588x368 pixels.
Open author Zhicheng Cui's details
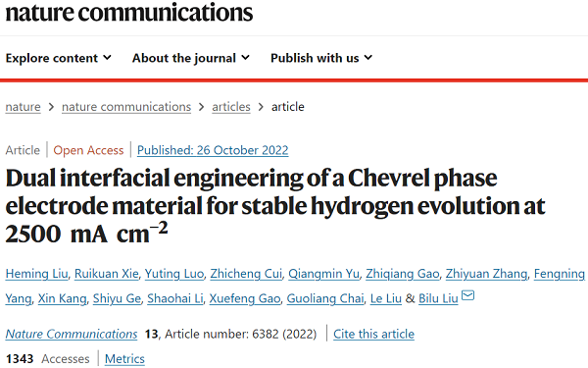pyautogui.click(x=246, y=274)
